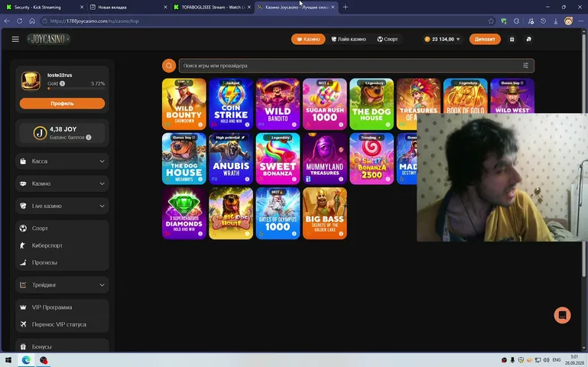Open browser profile avatar
The width and height of the screenshot is (588, 367).
point(568,21)
